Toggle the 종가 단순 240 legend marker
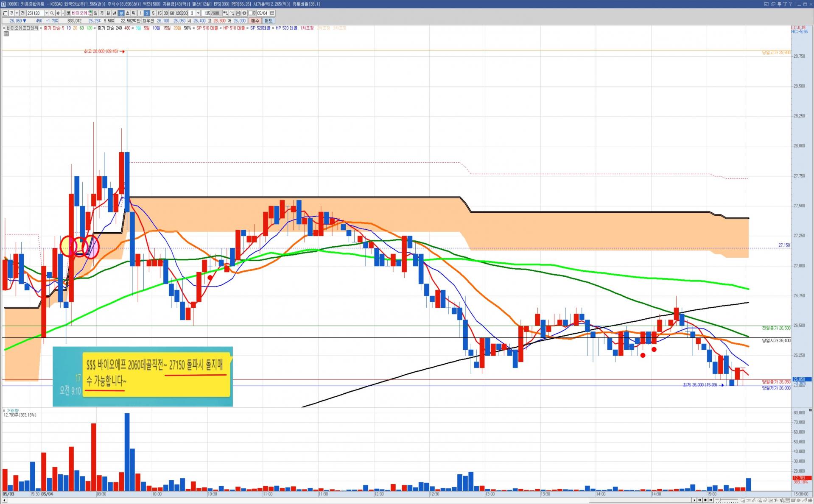The image size is (814, 504). [95, 28]
